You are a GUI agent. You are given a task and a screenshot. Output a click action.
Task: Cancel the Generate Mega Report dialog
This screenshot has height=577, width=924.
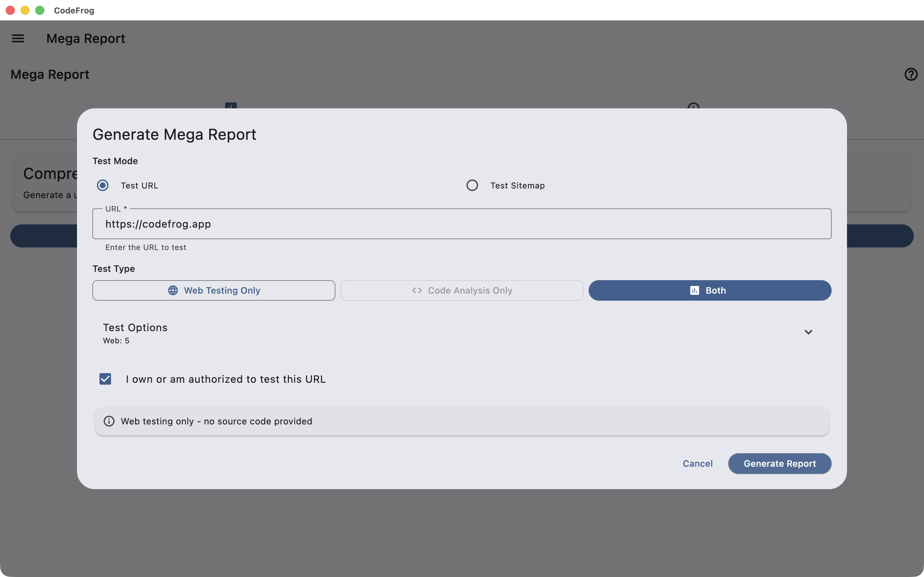point(697,463)
